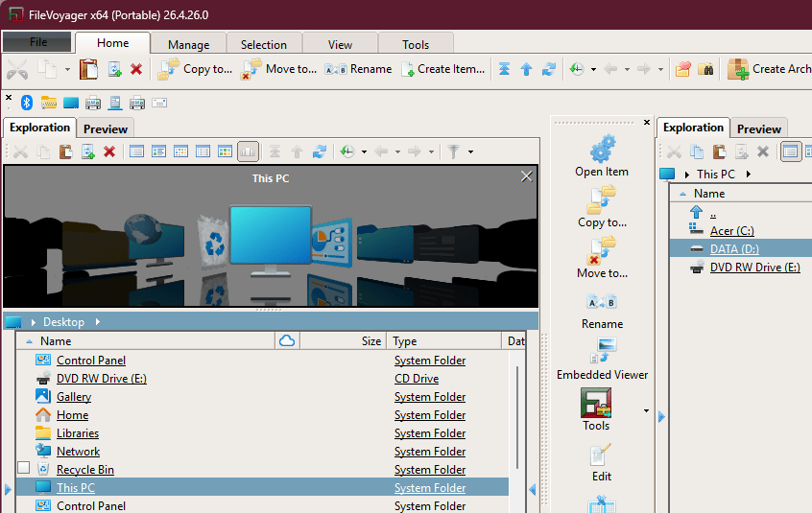
Task: Switch to the Selection ribbon tab
Action: coord(264,44)
